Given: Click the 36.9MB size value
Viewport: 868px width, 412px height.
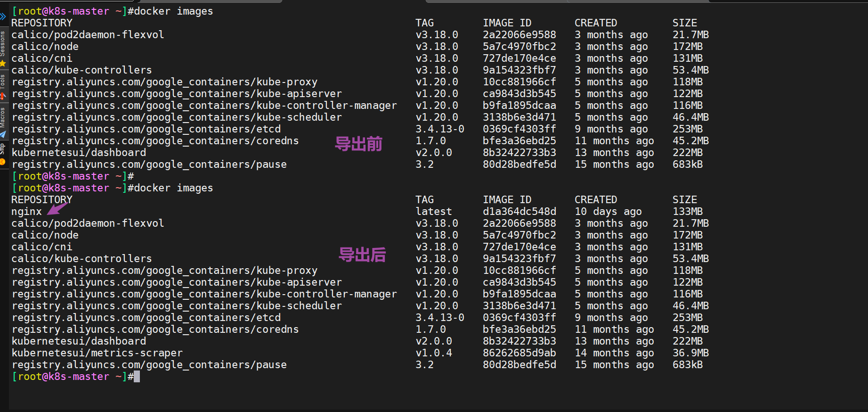Looking at the screenshot, I should (690, 353).
